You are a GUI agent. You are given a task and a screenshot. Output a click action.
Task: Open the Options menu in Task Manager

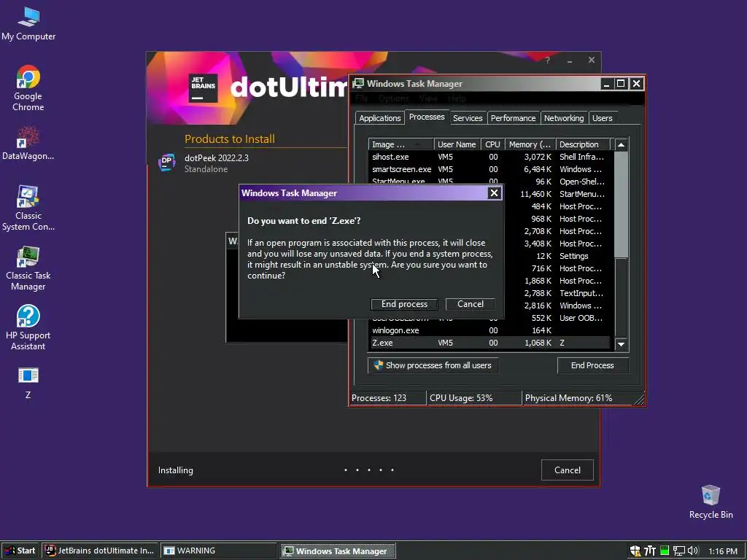394,98
